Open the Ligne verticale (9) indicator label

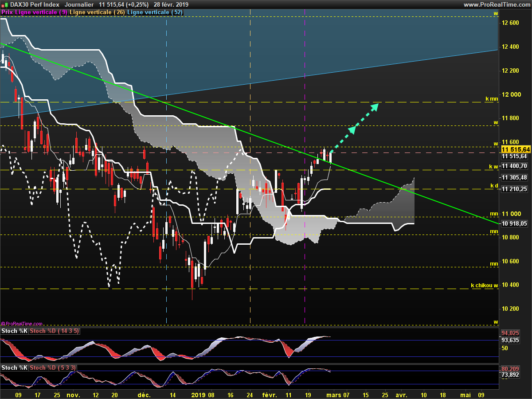click(41, 12)
